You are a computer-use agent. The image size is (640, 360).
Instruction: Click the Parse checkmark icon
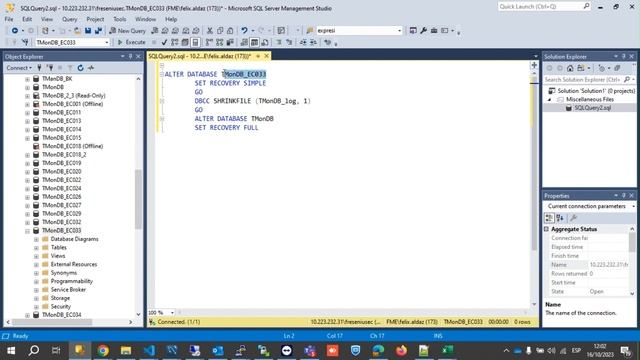coord(164,42)
